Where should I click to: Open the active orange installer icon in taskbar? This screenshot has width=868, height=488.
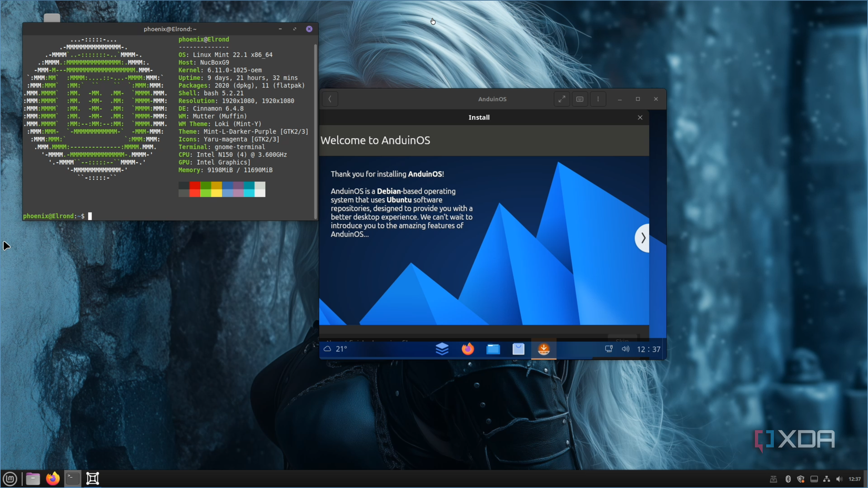pyautogui.click(x=543, y=349)
